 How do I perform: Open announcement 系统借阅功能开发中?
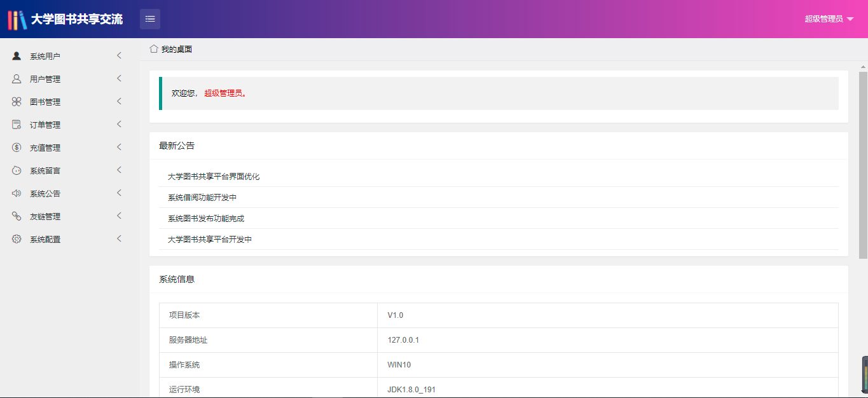click(x=202, y=198)
